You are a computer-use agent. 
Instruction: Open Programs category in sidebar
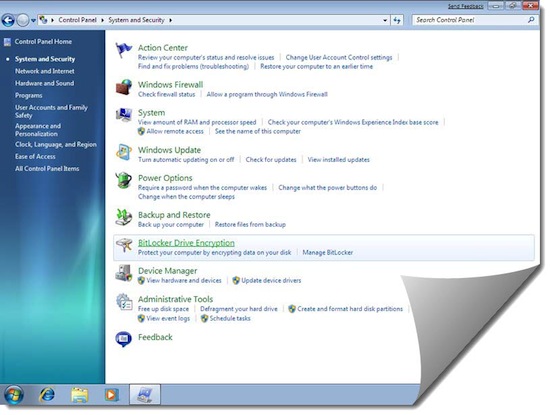coord(28,96)
